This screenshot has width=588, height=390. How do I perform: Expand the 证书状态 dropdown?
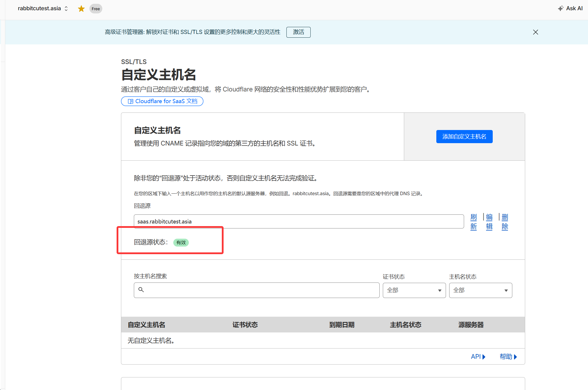(x=414, y=290)
